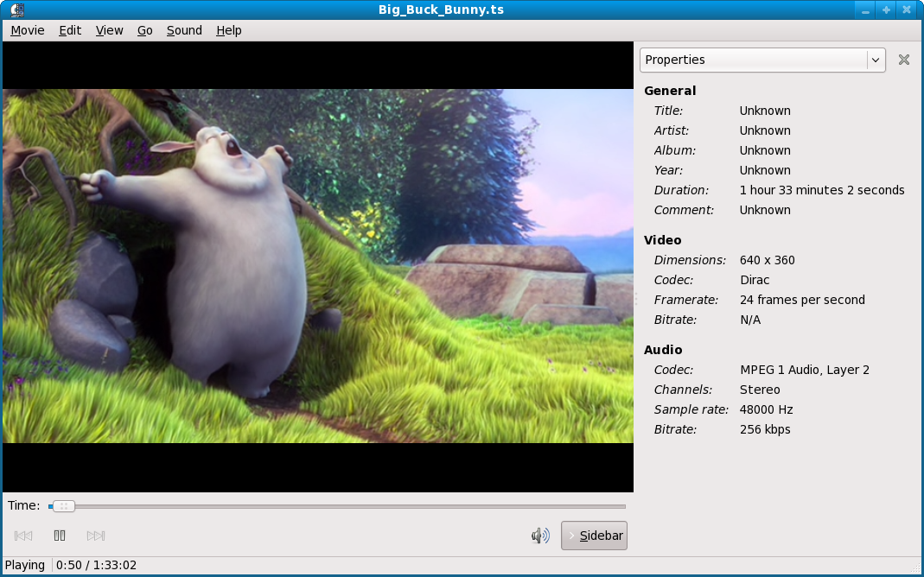Select the Framerate value '24 frames per second'

[803, 300]
